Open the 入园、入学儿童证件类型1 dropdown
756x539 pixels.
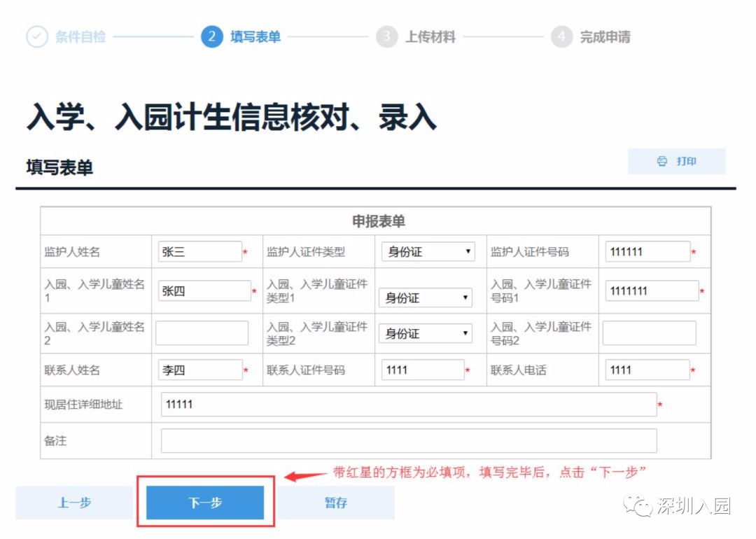click(426, 297)
